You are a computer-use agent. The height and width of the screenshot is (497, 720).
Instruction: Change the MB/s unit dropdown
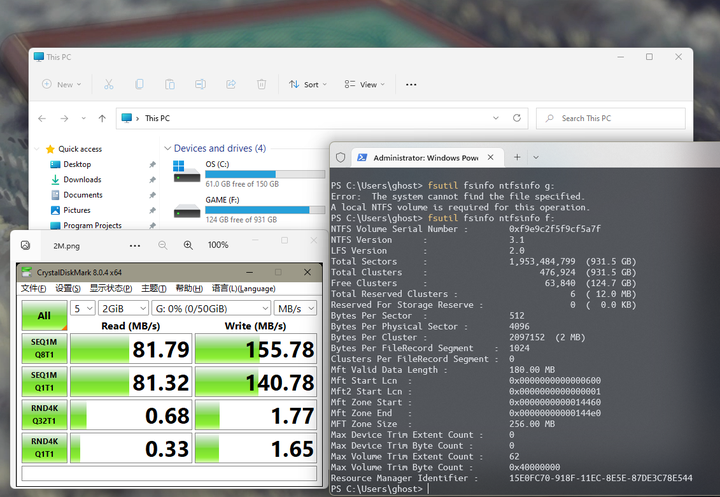pos(295,309)
